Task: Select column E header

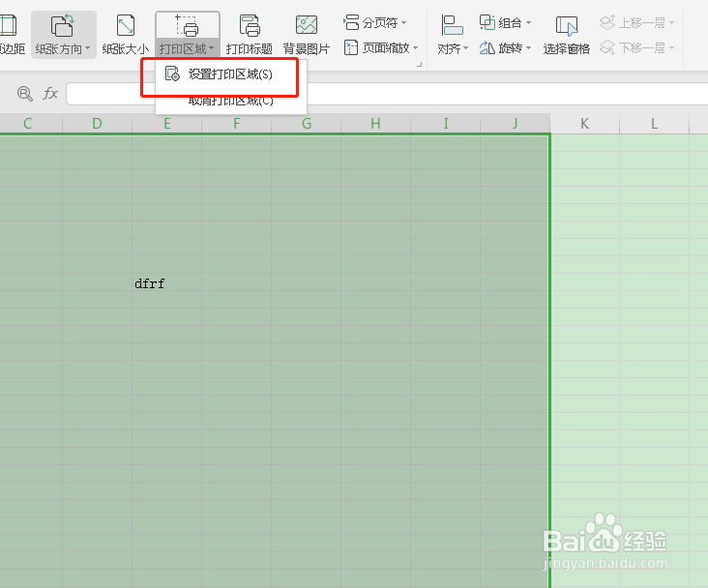Action: point(167,123)
